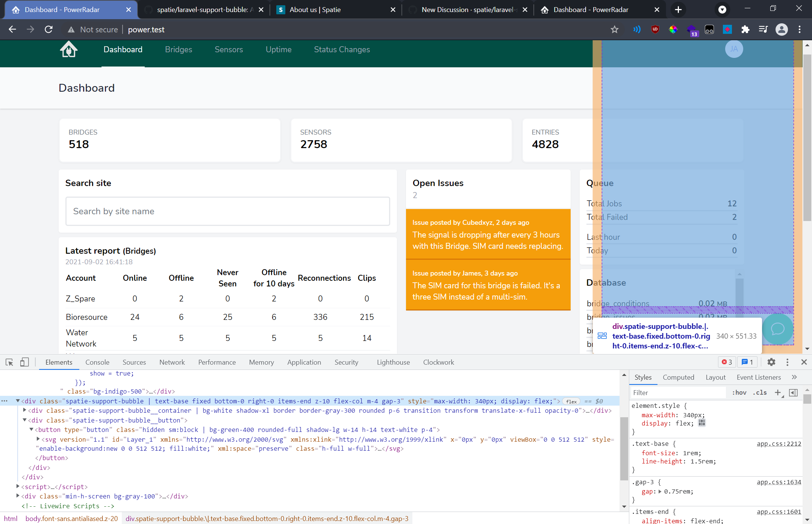Open a new browser tab
Viewport: 812px width, 524px height.
[x=678, y=10]
